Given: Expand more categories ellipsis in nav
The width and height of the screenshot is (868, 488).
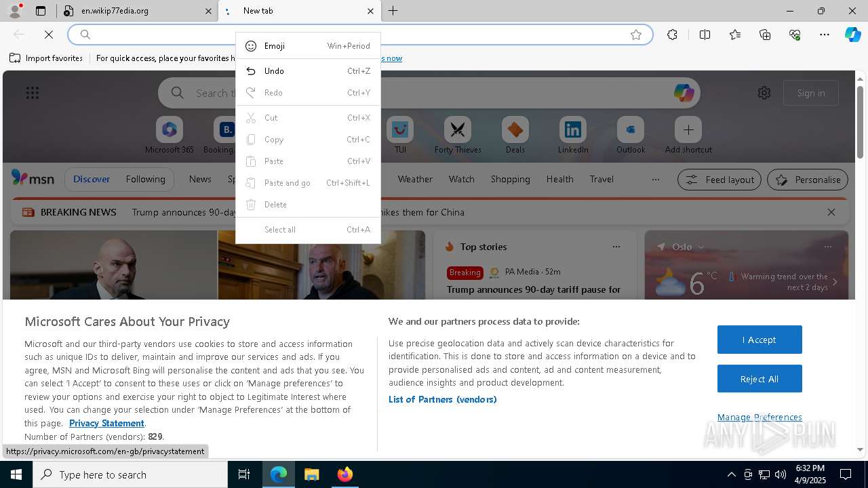Looking at the screenshot, I should [x=655, y=180].
